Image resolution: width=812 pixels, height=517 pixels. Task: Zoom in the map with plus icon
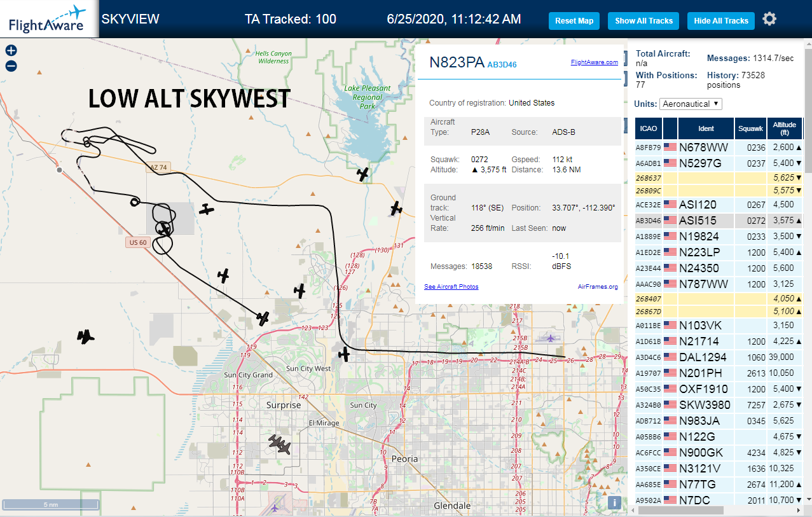point(11,50)
